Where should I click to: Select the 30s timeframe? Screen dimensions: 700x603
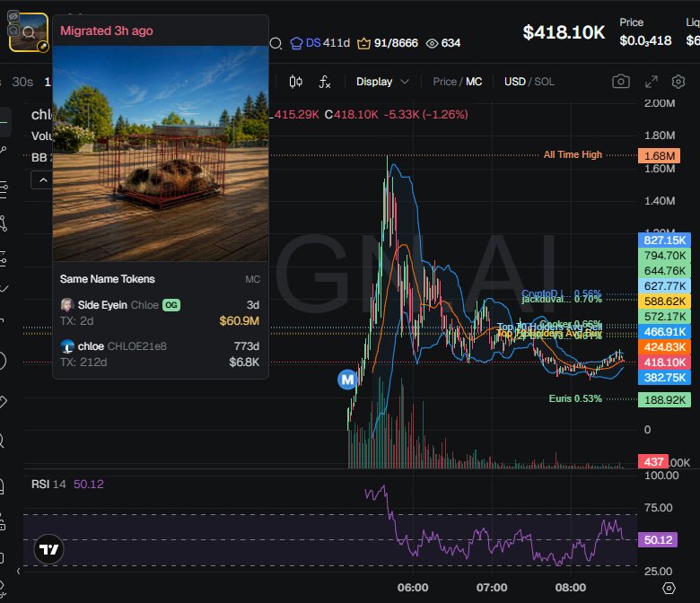click(x=22, y=82)
